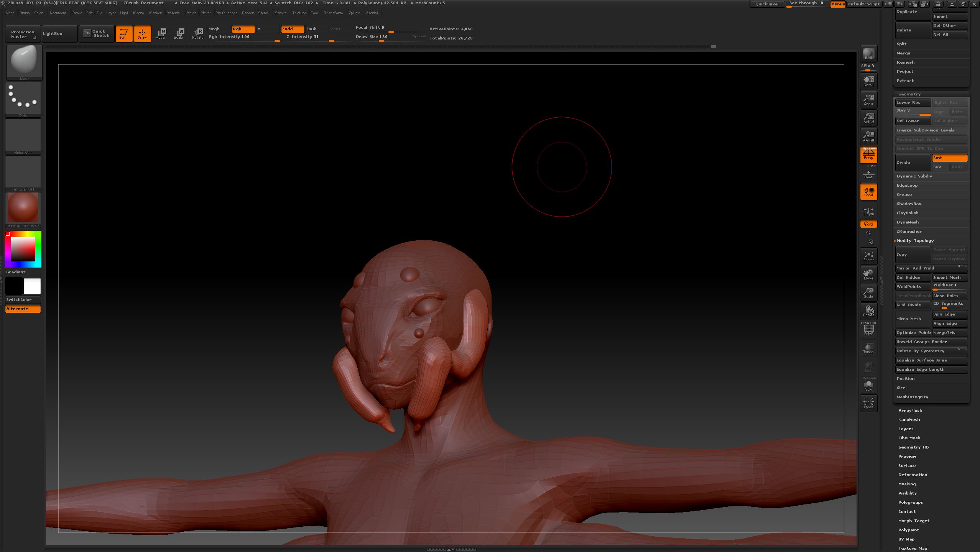Enable the Xpose icon
Screen dimensions: 980x552
click(x=868, y=403)
